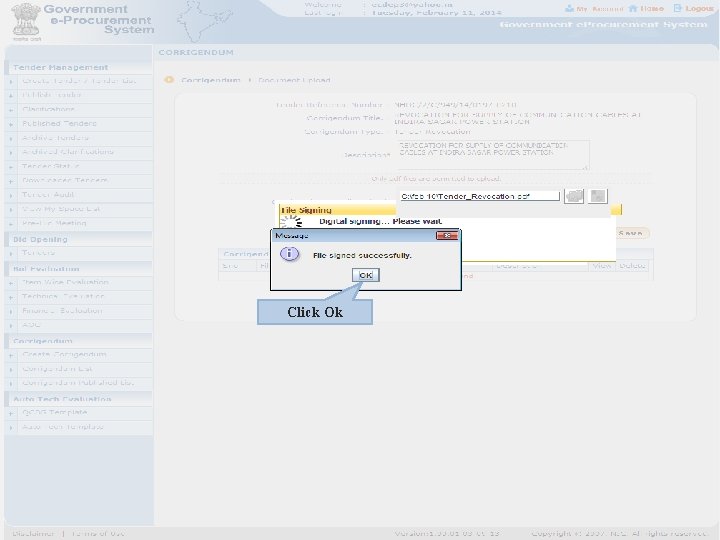Open Auto Tech Template in the sidebar
The image size is (720, 540).
pos(63,427)
